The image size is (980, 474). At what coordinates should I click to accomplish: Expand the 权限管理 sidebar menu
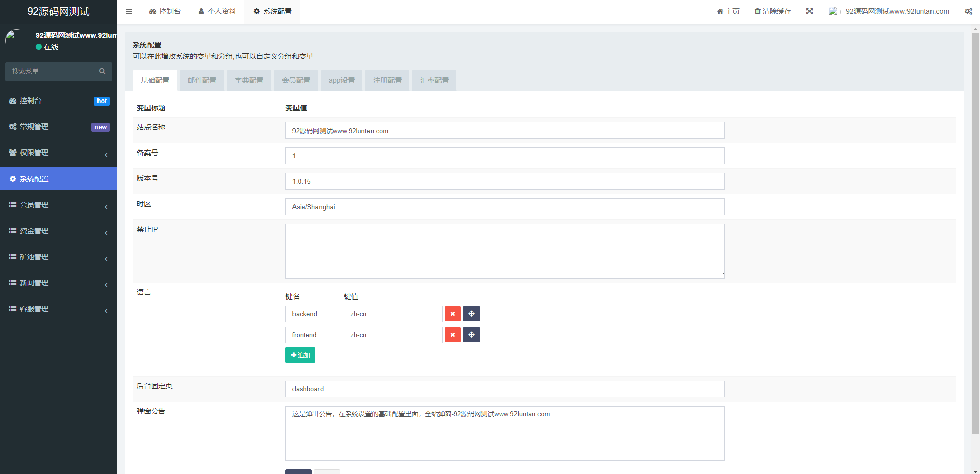click(x=59, y=153)
